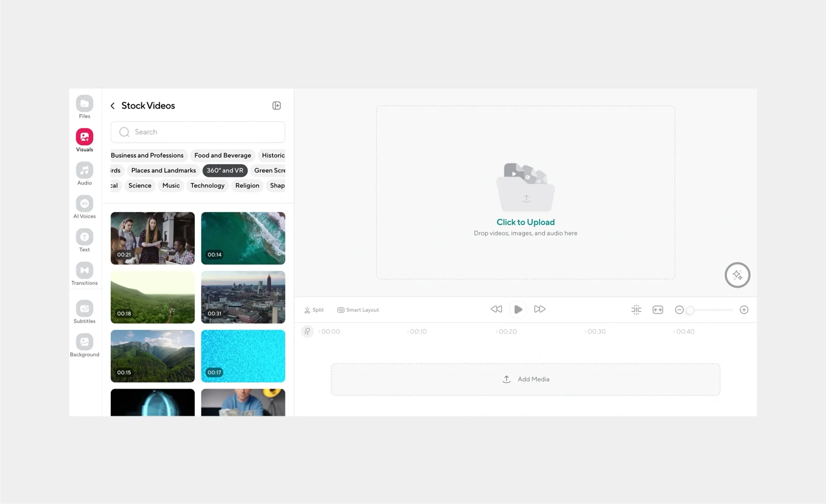Screen dimensions: 826x504
Task: Activate the Smart Layout option
Action: click(358, 310)
